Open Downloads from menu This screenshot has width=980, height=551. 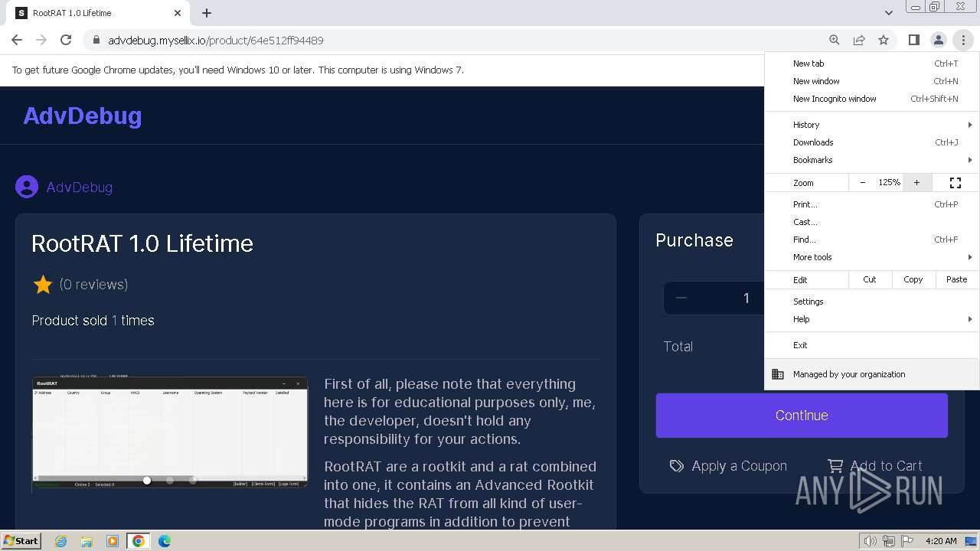tap(872, 142)
